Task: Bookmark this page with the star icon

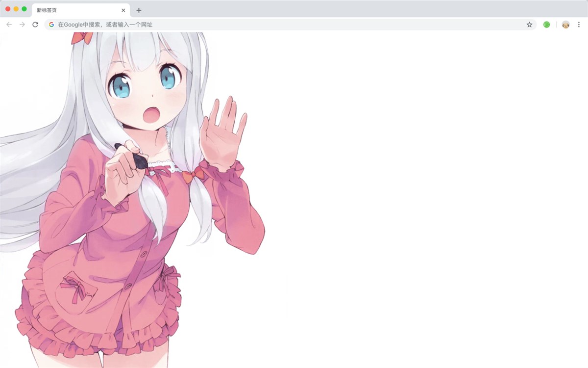Action: 529,24
